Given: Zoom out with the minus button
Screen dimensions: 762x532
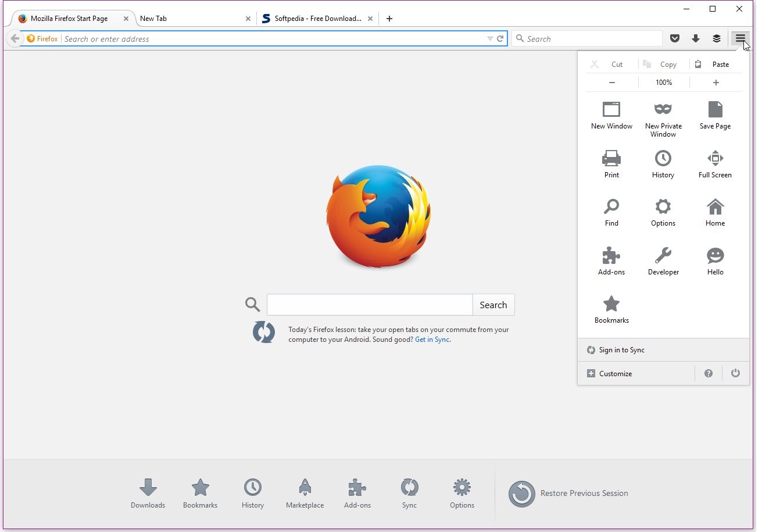Looking at the screenshot, I should click(611, 83).
